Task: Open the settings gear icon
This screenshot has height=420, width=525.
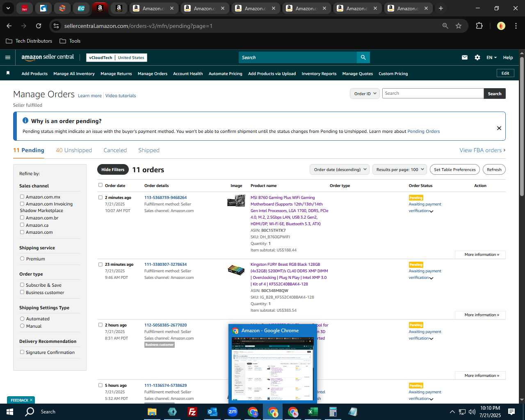Action: click(477, 57)
